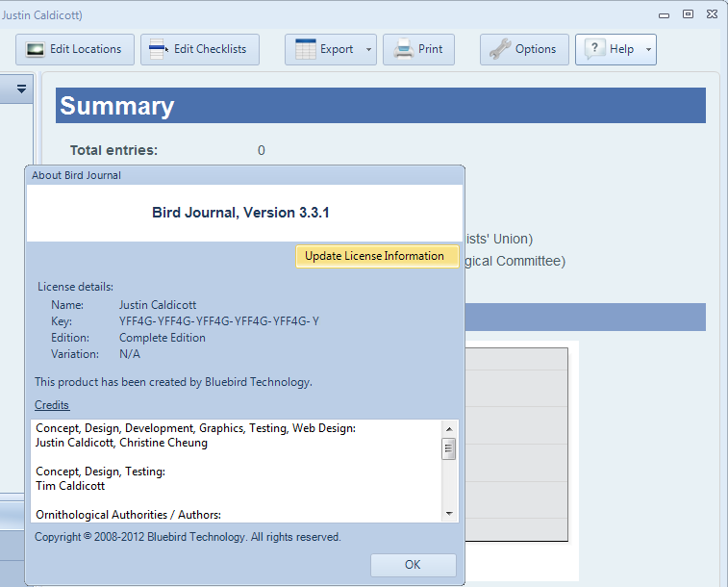
Task: Click the Credits link
Action: pos(52,405)
